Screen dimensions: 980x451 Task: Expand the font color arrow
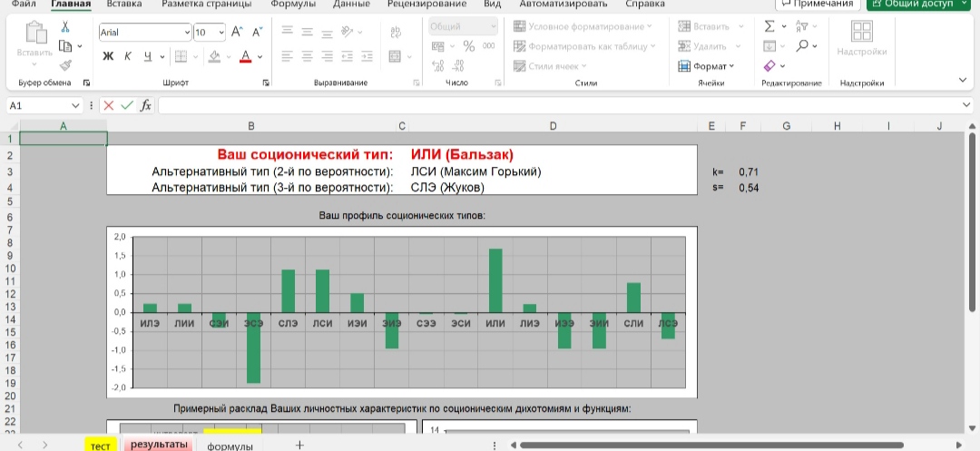[260, 57]
